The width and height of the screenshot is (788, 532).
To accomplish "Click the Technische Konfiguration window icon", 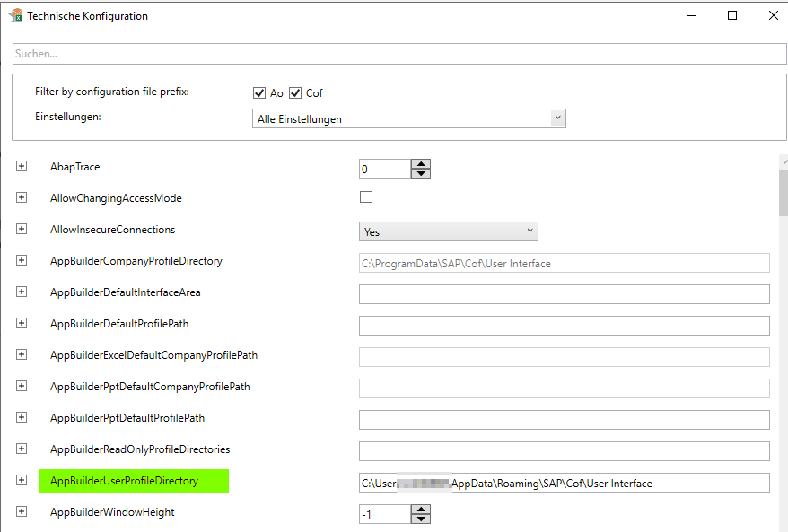I will 15,15.
